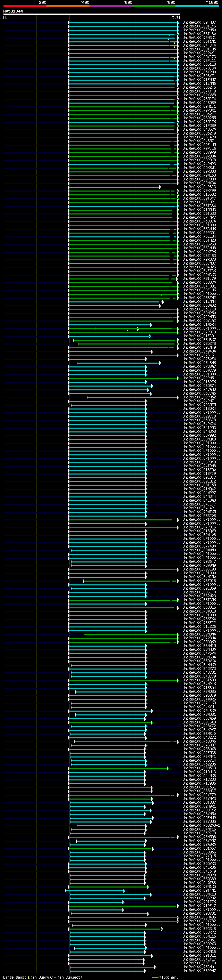Image resolution: width=222 pixels, height=980 pixels.
Task: Select hit label UniRef100_Q49HP3
Action: pyautogui.click(x=199, y=164)
